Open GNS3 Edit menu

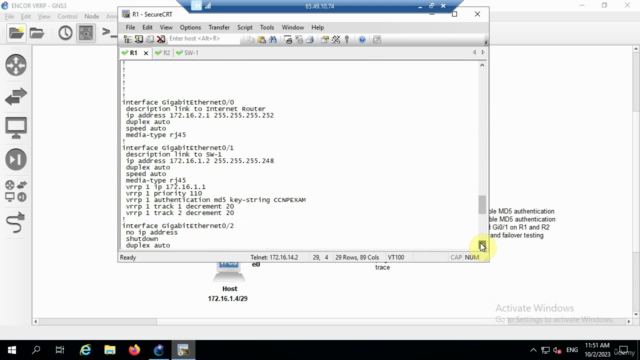pos(26,16)
